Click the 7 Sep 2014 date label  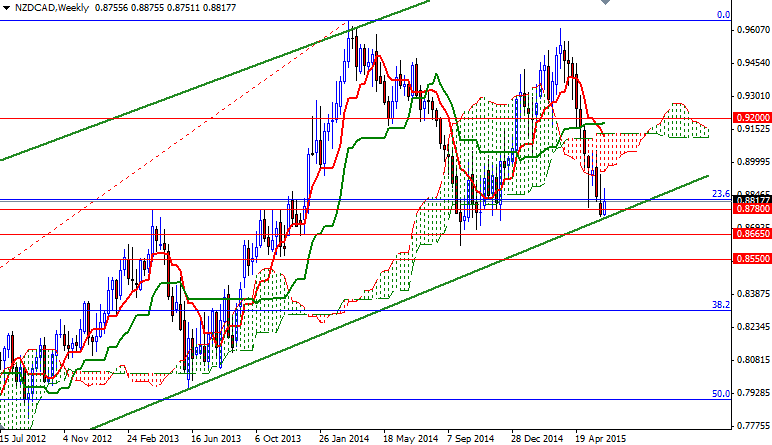tap(470, 438)
